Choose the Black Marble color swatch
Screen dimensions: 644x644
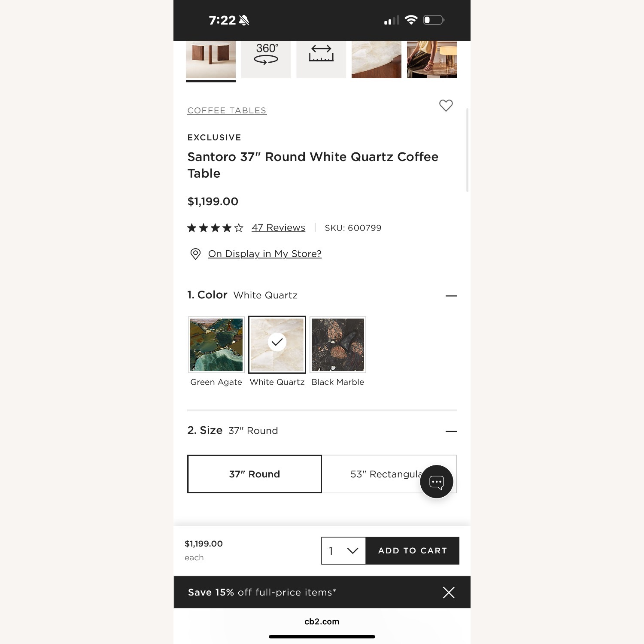click(338, 345)
